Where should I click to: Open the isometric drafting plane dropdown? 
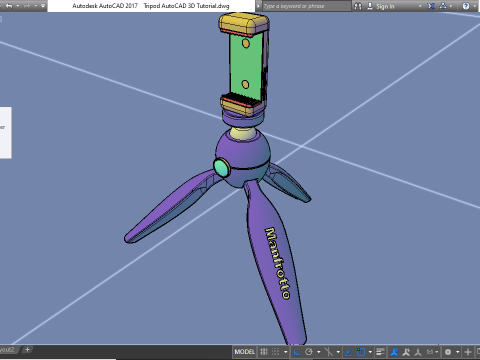[x=338, y=352]
